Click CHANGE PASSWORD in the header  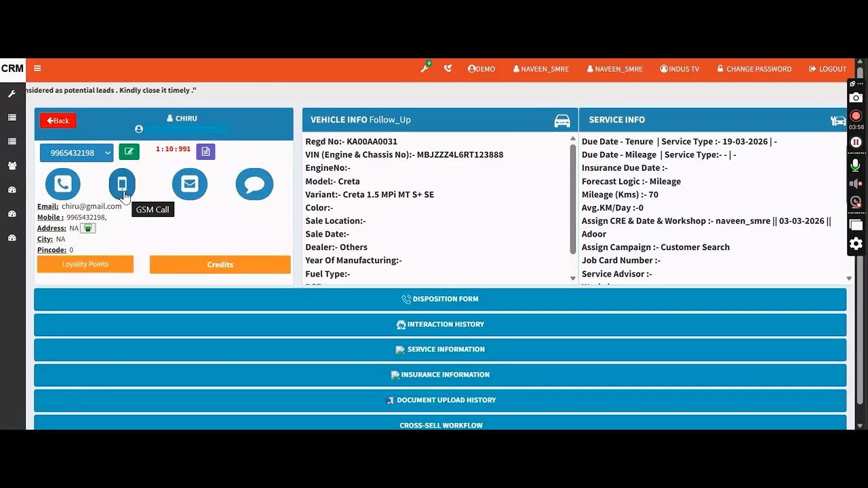click(x=753, y=68)
